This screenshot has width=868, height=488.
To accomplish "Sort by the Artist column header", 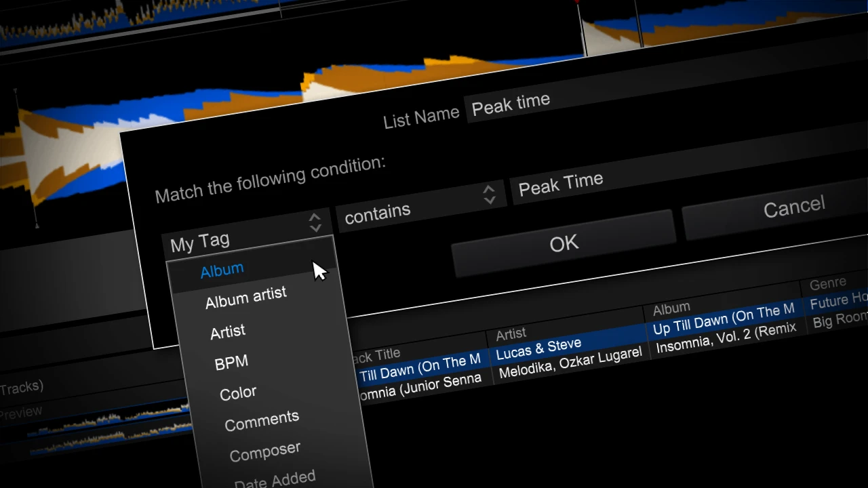I will click(511, 333).
